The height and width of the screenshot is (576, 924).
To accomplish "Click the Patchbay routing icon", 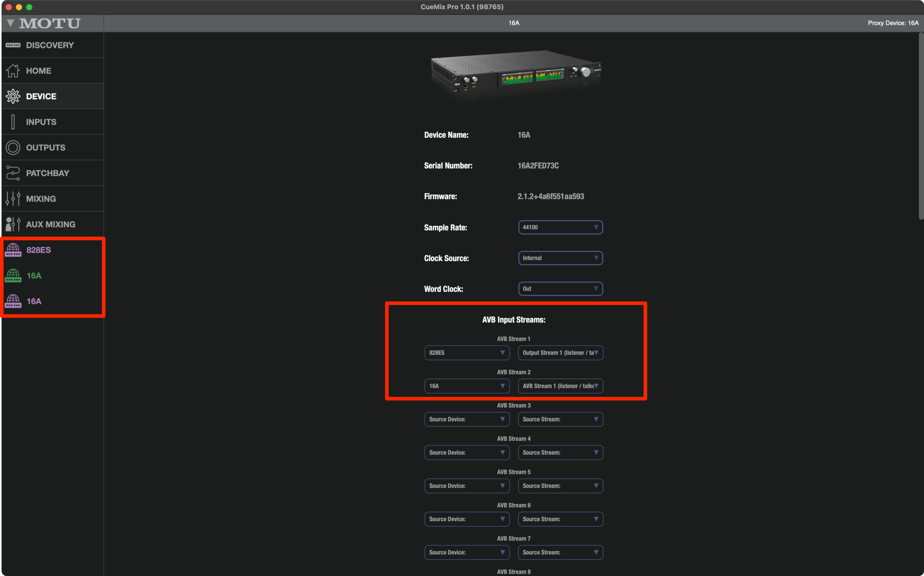I will point(13,173).
